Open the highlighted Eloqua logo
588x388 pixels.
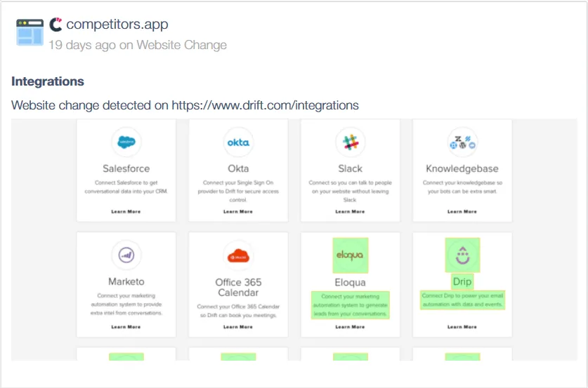click(351, 255)
